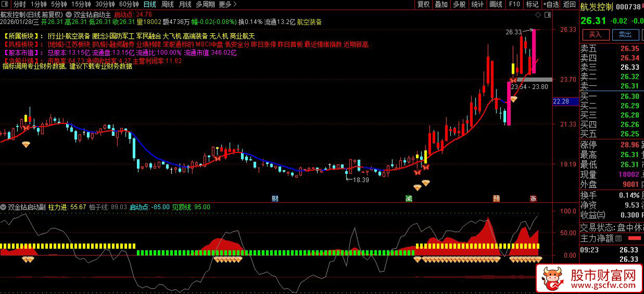Click the 卖一 price 26.31
This screenshot has width=644, height=294.
[x=630, y=86]
